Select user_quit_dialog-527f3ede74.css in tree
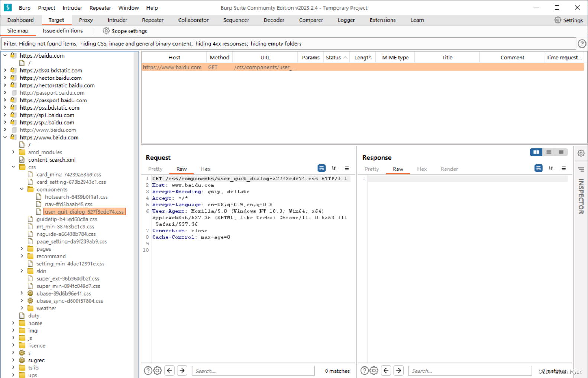Image resolution: width=588 pixels, height=378 pixels. click(x=84, y=212)
